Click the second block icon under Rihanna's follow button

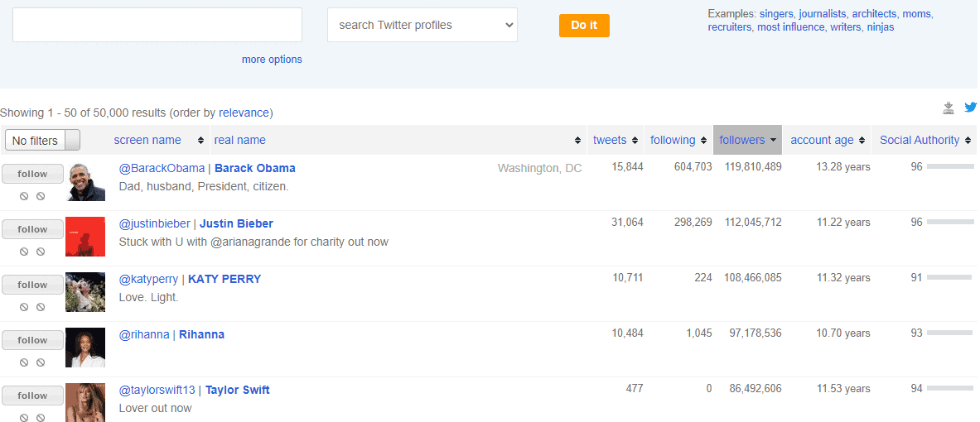41,362
